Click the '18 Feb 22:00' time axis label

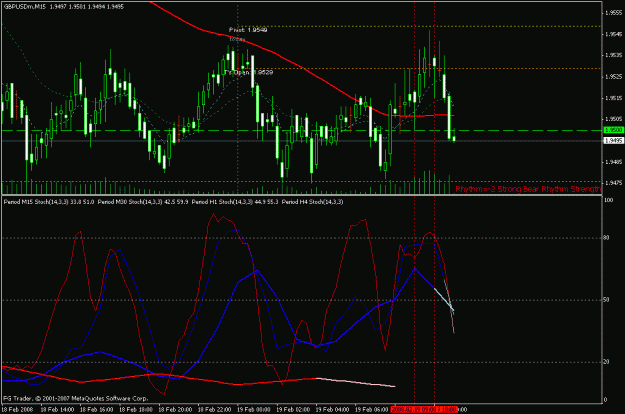click(214, 409)
